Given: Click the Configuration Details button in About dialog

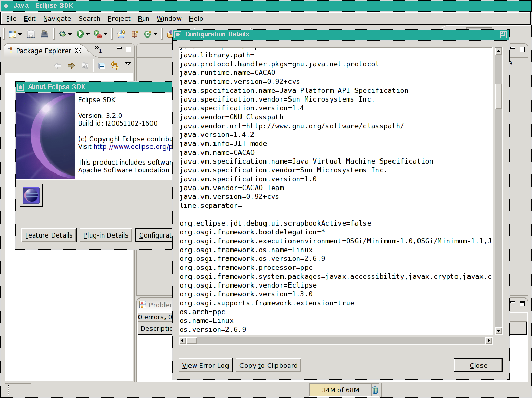Looking at the screenshot, I should (x=155, y=235).
